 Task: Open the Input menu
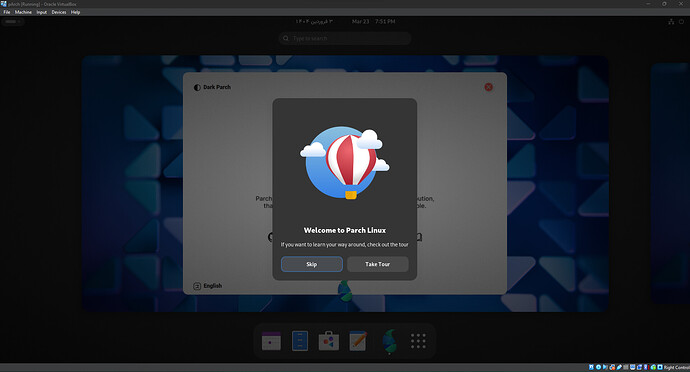point(42,12)
